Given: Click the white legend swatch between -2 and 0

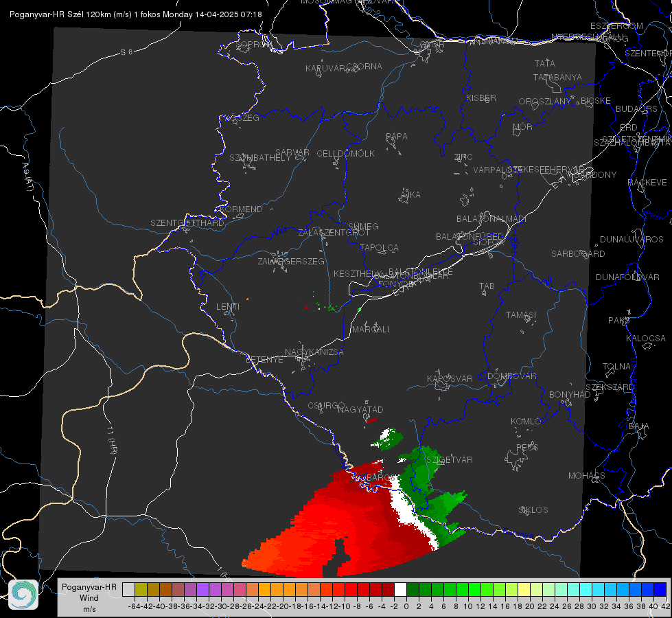Looking at the screenshot, I should 400,589.
